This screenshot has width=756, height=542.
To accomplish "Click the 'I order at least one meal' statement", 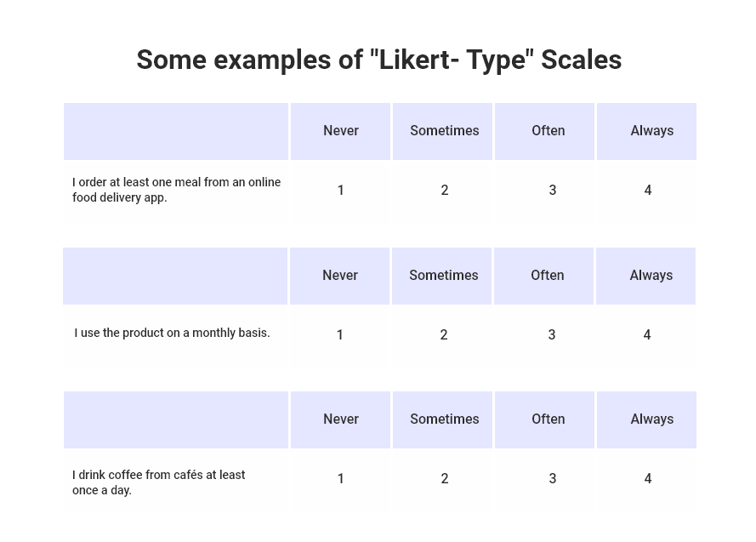I will 176,190.
